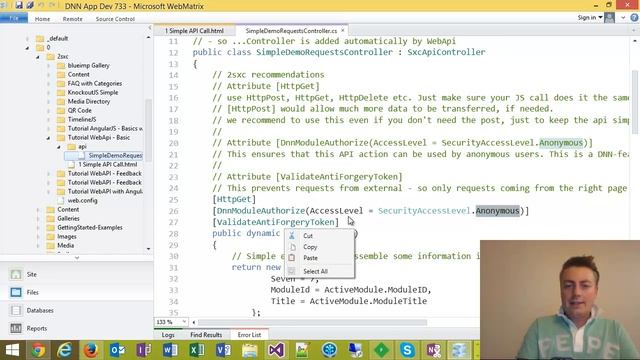Collapse the 0 folder node
Viewport: 640px width, 360px height.
[27, 48]
